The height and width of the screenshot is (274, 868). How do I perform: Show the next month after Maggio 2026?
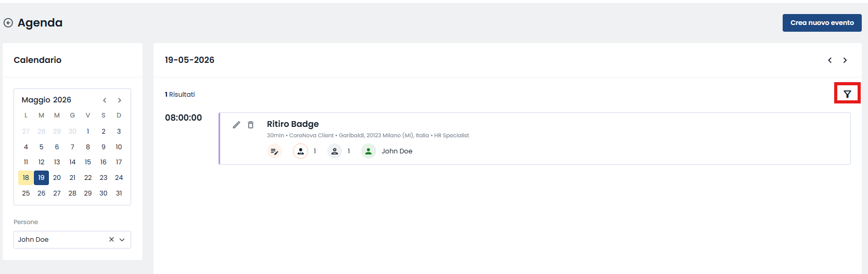[x=120, y=100]
